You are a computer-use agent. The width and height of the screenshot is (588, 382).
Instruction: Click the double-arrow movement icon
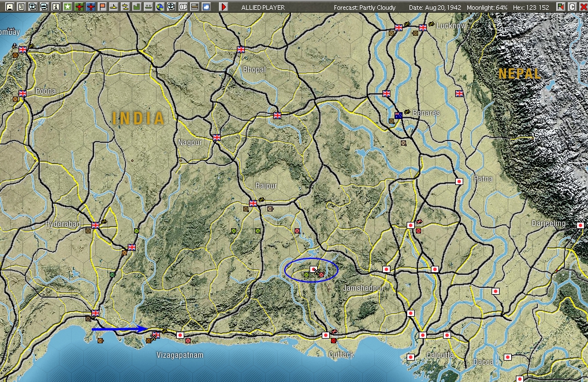[x=148, y=6]
